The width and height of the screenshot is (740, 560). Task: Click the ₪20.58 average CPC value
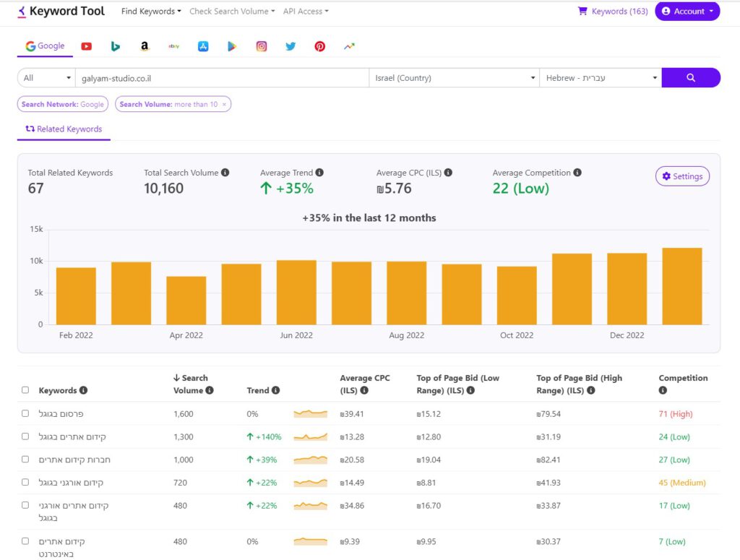352,460
